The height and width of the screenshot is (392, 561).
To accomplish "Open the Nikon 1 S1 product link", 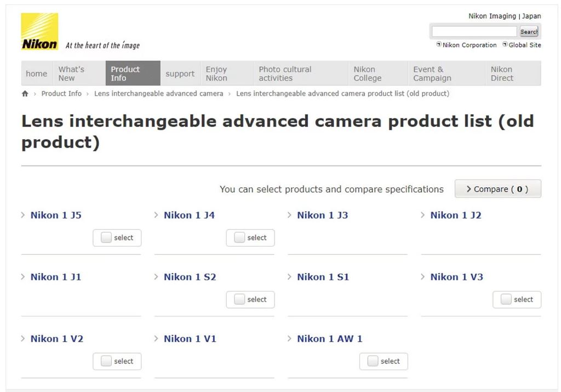I will tap(323, 277).
